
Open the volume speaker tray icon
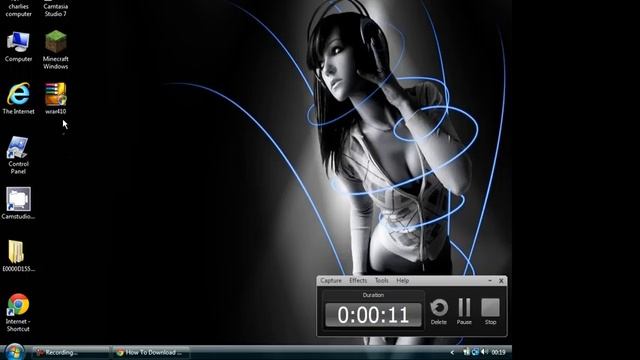484,352
